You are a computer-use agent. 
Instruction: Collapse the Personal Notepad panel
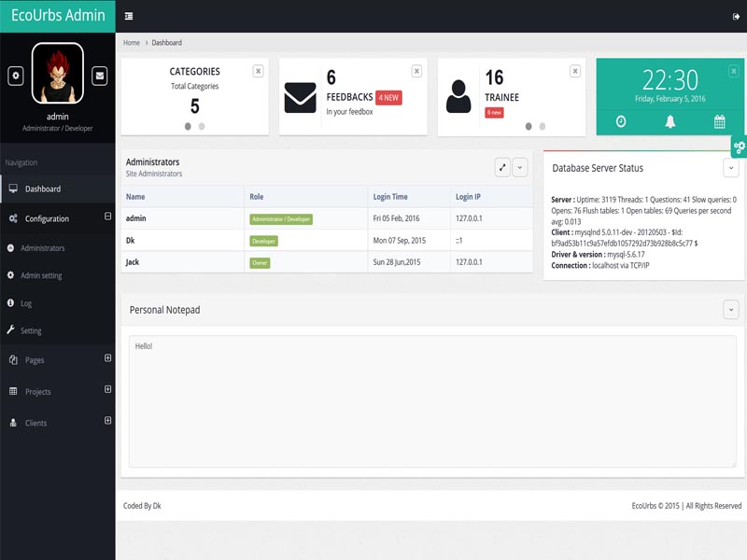pos(731,310)
